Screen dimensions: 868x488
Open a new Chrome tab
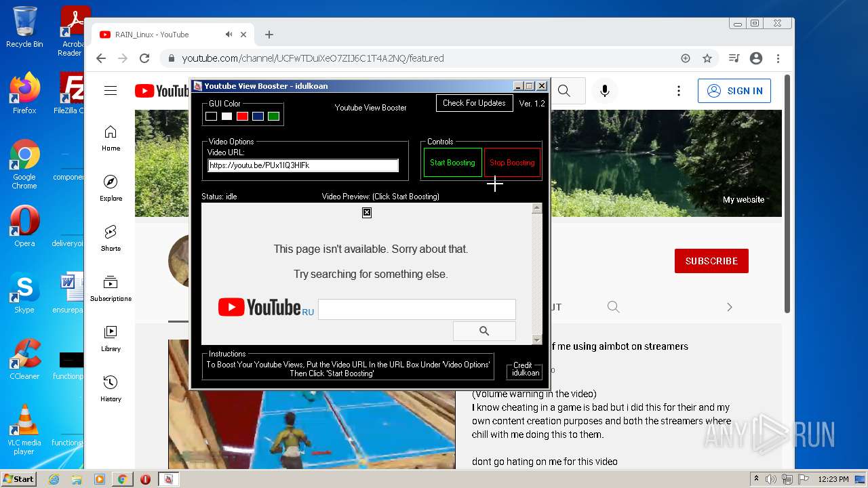click(269, 35)
